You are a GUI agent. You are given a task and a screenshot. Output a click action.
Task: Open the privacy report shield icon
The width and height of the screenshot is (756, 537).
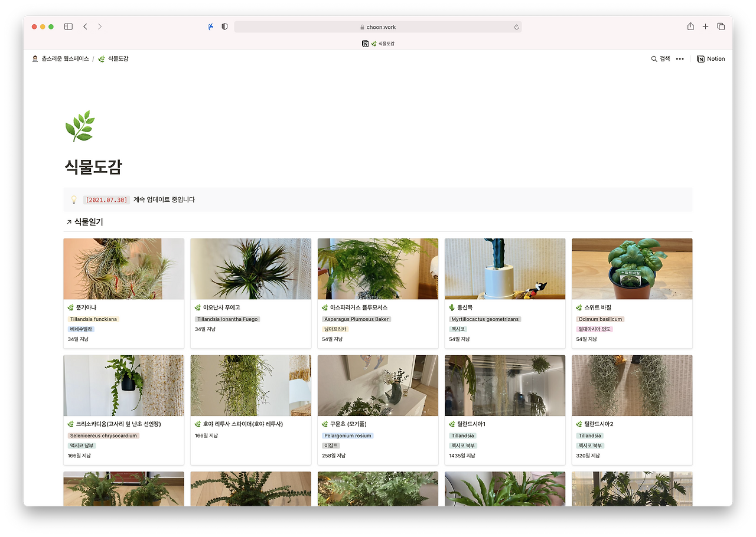click(x=224, y=27)
